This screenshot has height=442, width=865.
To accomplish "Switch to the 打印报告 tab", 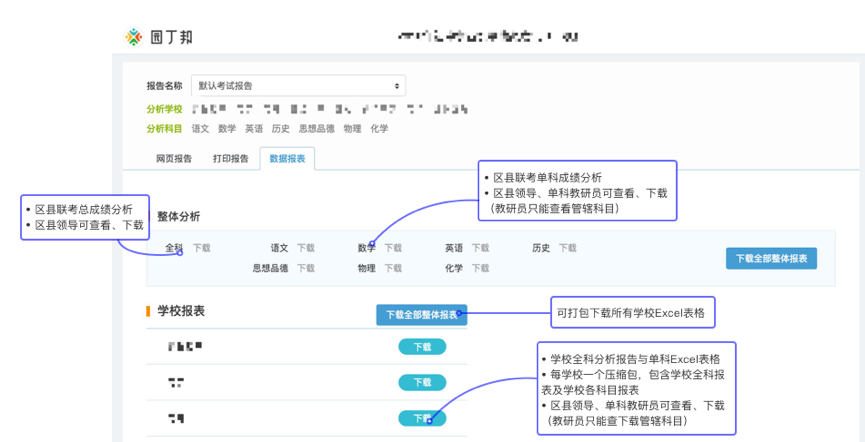I will click(231, 158).
